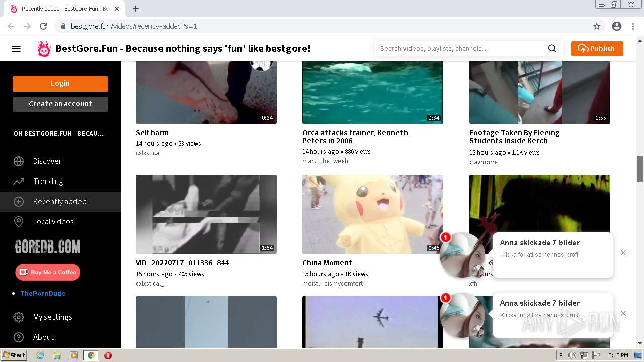Open the Discover globe icon
Screen dimensions: 644x362
click(19, 161)
